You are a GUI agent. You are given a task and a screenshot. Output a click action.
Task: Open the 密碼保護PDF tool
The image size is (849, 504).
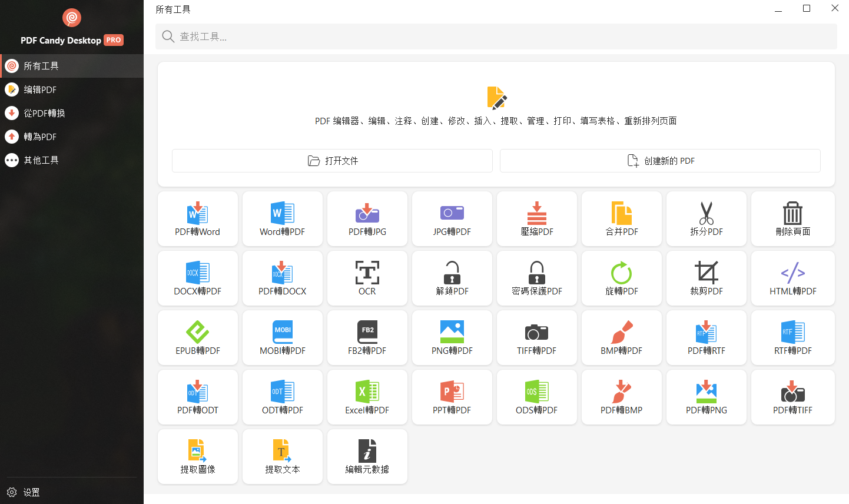click(536, 278)
